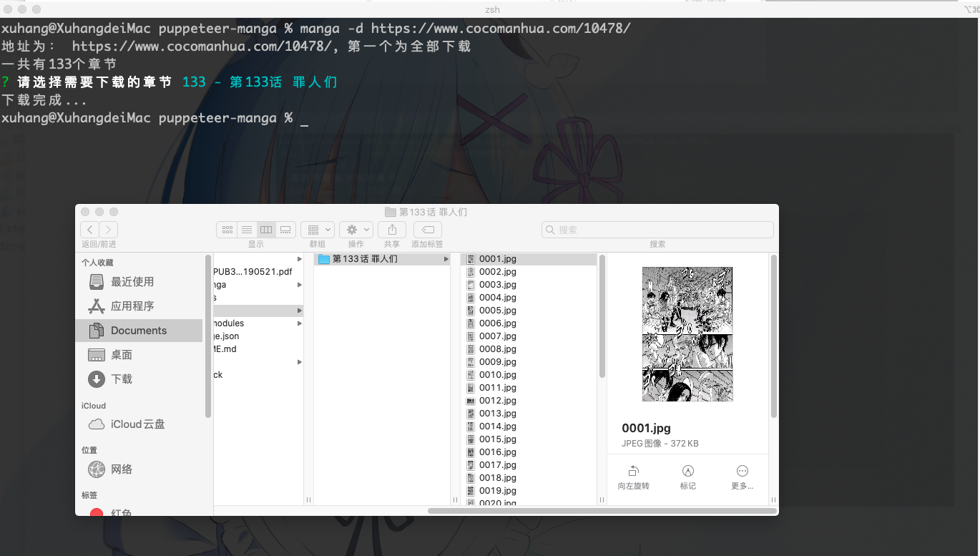Select file 0011.jpg
The width and height of the screenshot is (980, 556).
528,388
